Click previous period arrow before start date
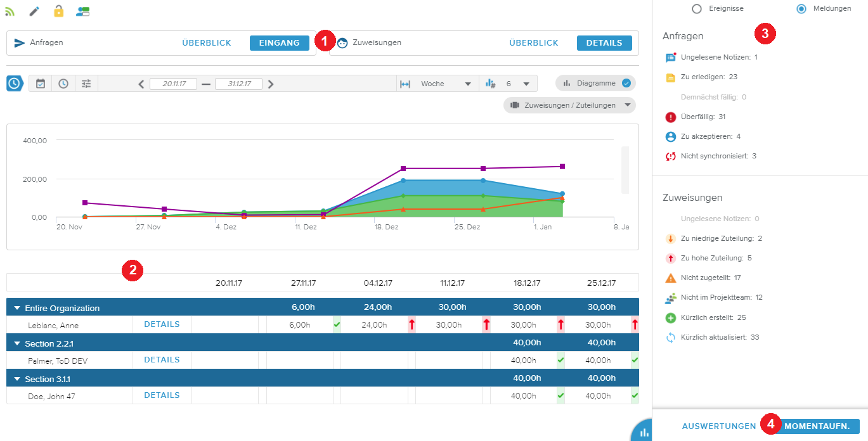Screen dimensions: 868x441 click(141, 84)
